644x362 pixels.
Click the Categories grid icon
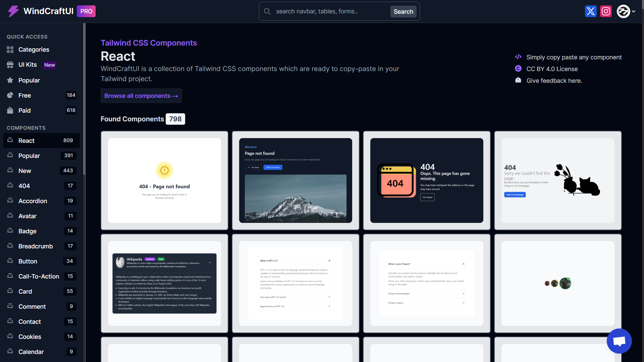[x=10, y=50]
